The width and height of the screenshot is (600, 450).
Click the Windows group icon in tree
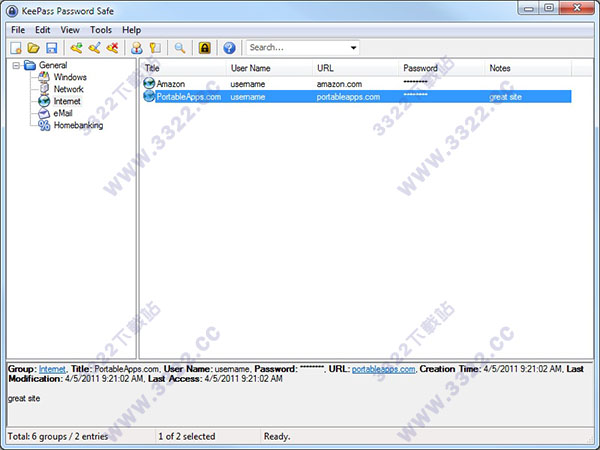(44, 77)
